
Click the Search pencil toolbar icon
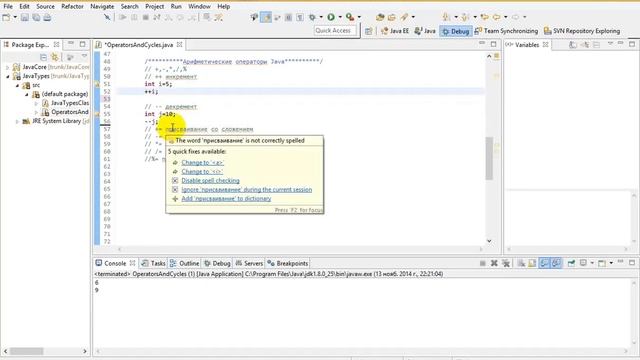click(x=404, y=17)
